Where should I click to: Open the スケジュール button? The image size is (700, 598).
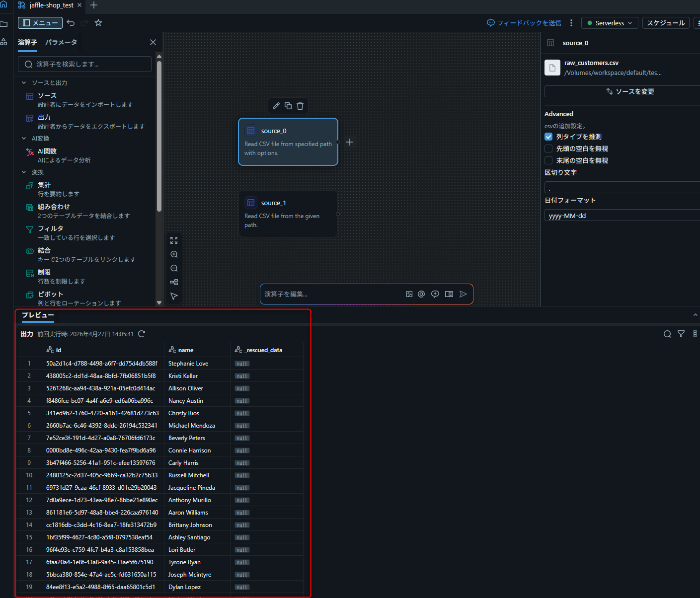[666, 23]
